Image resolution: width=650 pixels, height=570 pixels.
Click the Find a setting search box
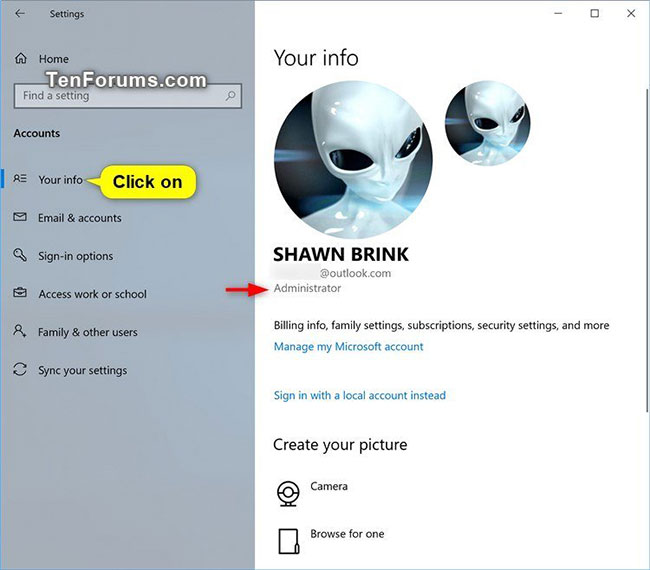pos(128,96)
